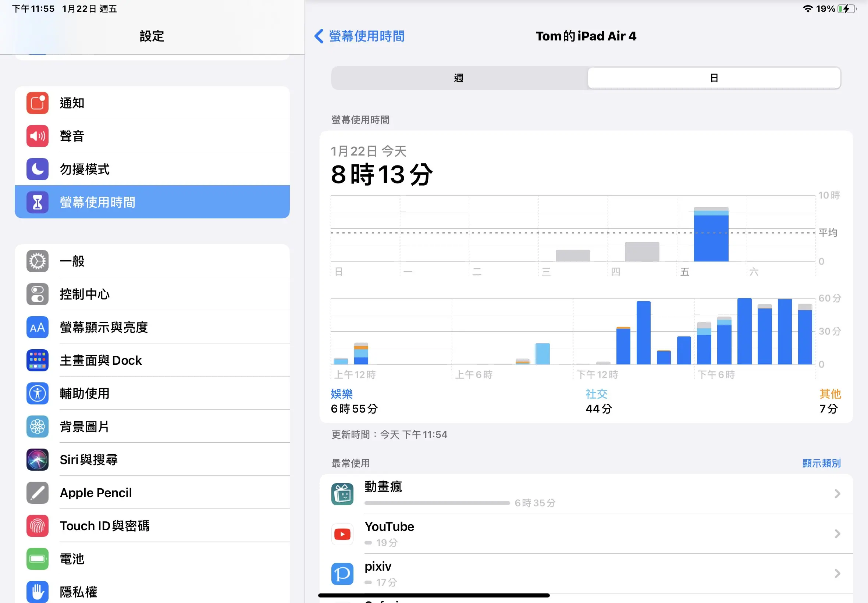The image size is (868, 603).
Task: Tap the 隱私權 hand icon
Action: (38, 592)
